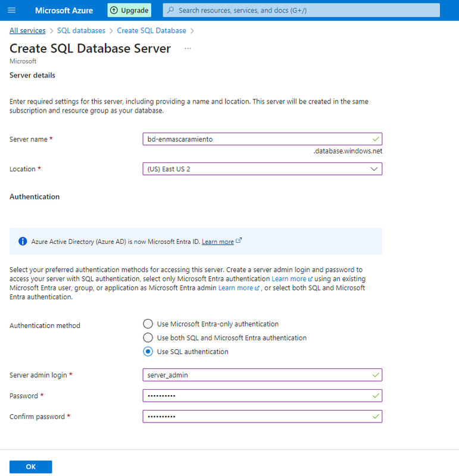Click the Server name input field
Screen dimensions: 459x476
(263, 139)
